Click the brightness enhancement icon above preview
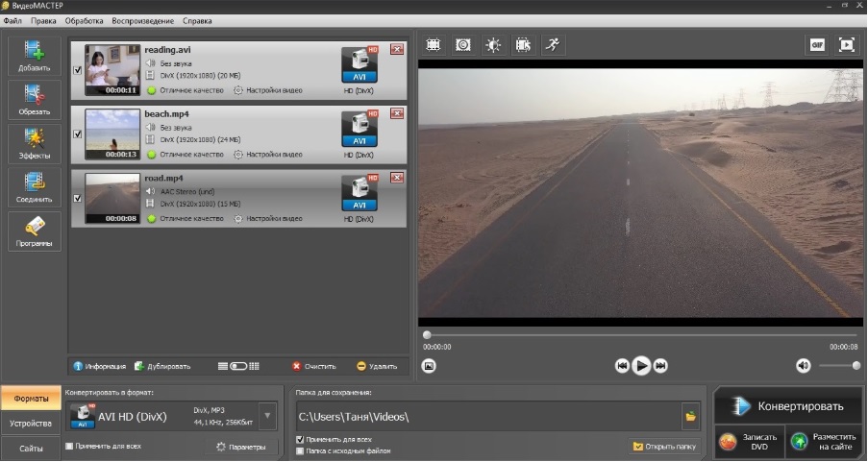 tap(492, 44)
